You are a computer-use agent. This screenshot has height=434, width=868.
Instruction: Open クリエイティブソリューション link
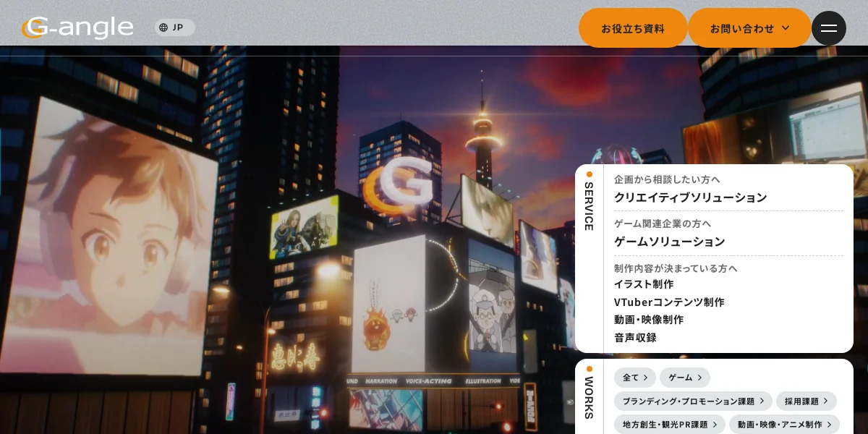click(x=690, y=197)
